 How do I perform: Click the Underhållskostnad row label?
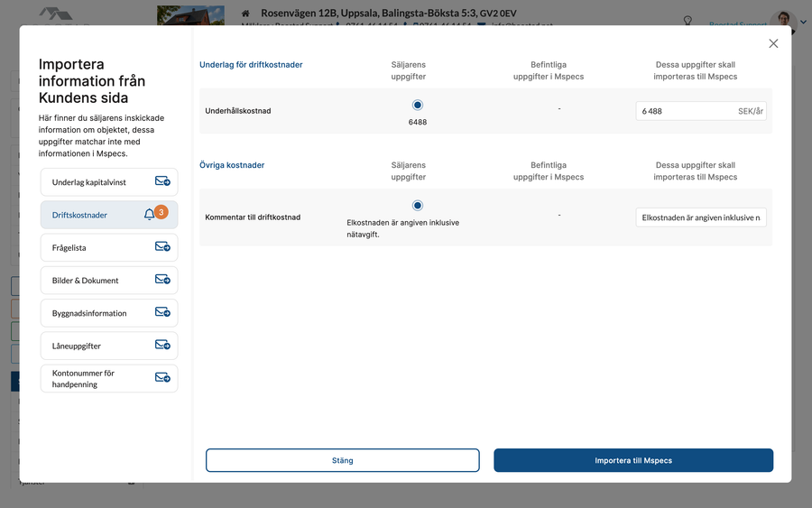(237, 111)
